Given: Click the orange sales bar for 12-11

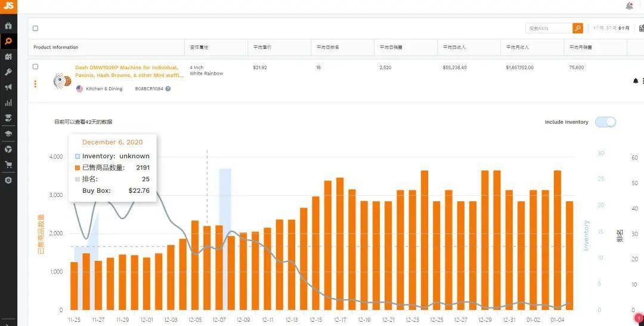Looking at the screenshot, I should (x=267, y=269).
